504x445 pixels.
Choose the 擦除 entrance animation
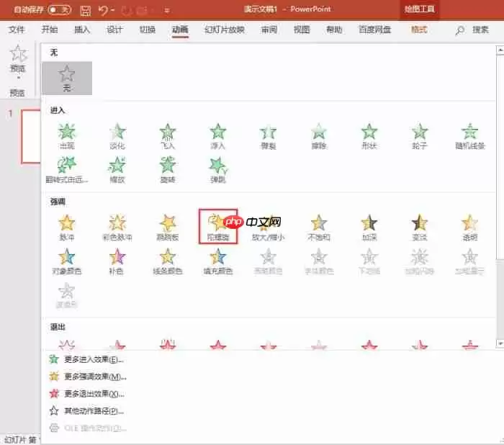pyautogui.click(x=319, y=136)
